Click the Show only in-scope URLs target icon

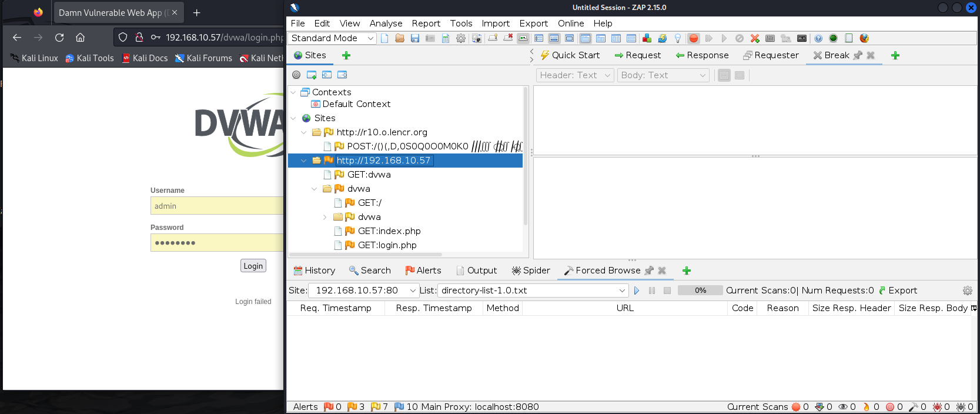(296, 75)
